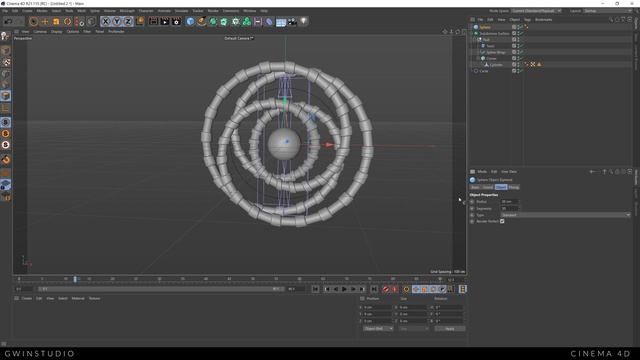Select the Live Selection tool
The image size is (640, 360).
(33, 21)
